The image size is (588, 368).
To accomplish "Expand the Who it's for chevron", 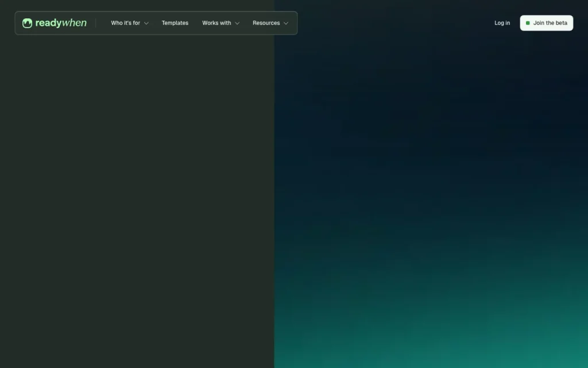I will [146, 23].
